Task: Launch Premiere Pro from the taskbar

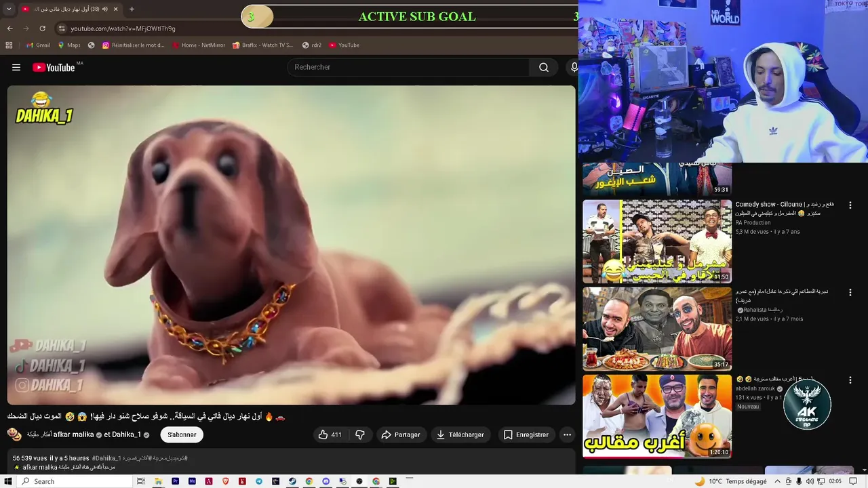Action: point(175,481)
